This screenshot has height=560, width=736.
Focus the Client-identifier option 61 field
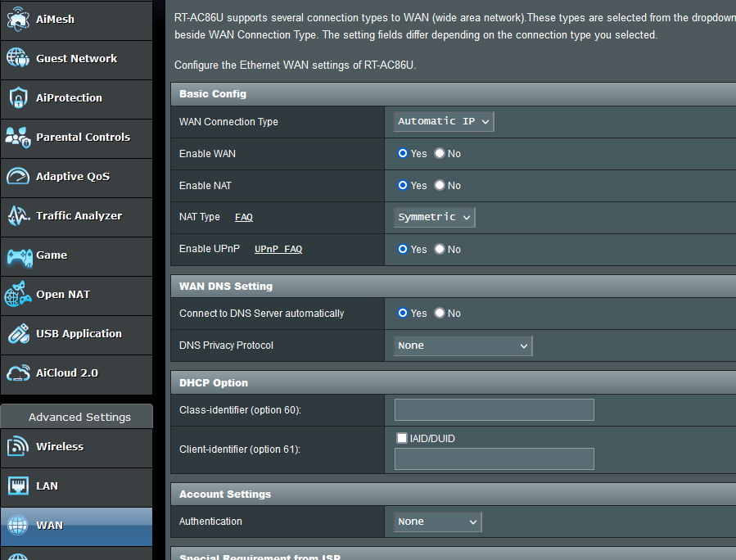point(494,458)
